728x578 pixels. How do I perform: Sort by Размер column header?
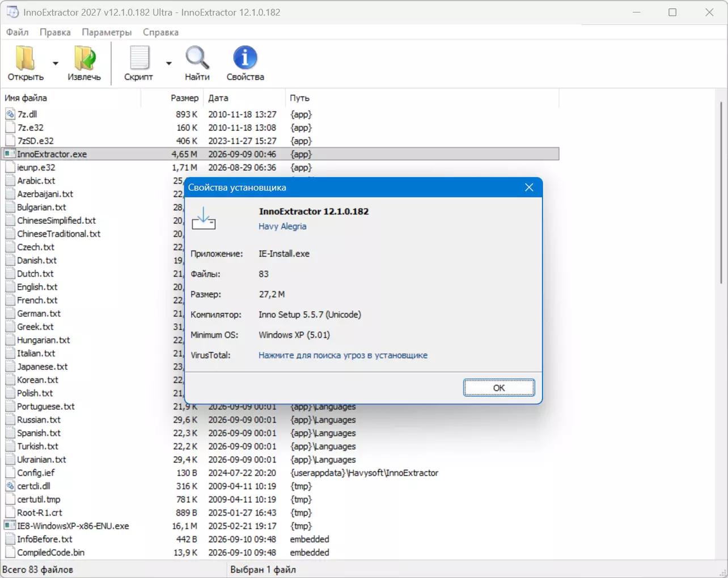(172, 98)
